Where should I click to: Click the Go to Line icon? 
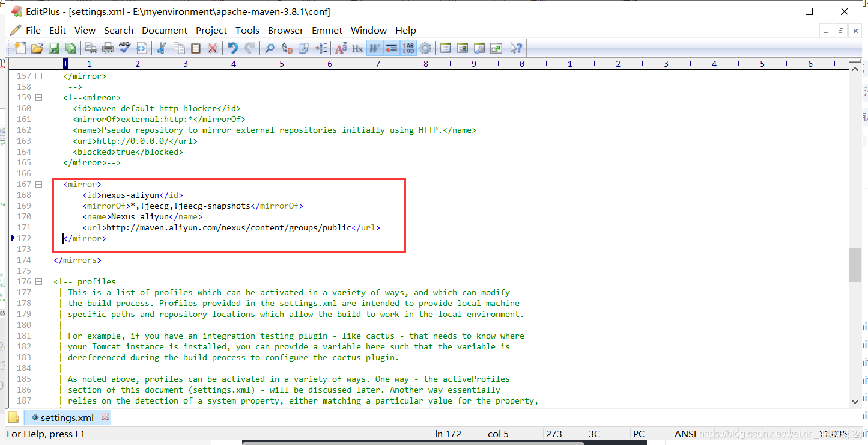[x=321, y=48]
